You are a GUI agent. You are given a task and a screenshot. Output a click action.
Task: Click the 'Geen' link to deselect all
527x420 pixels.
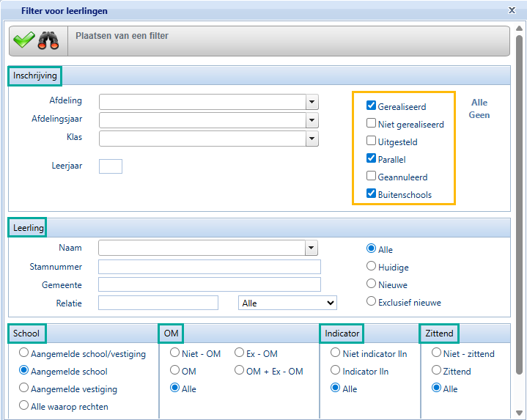tap(479, 115)
